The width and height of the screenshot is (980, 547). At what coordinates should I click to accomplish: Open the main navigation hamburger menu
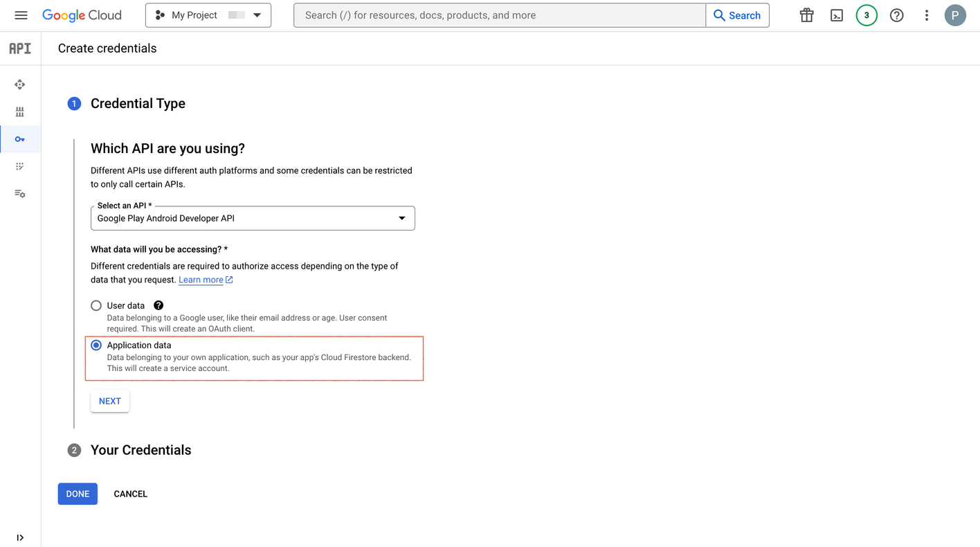point(21,15)
